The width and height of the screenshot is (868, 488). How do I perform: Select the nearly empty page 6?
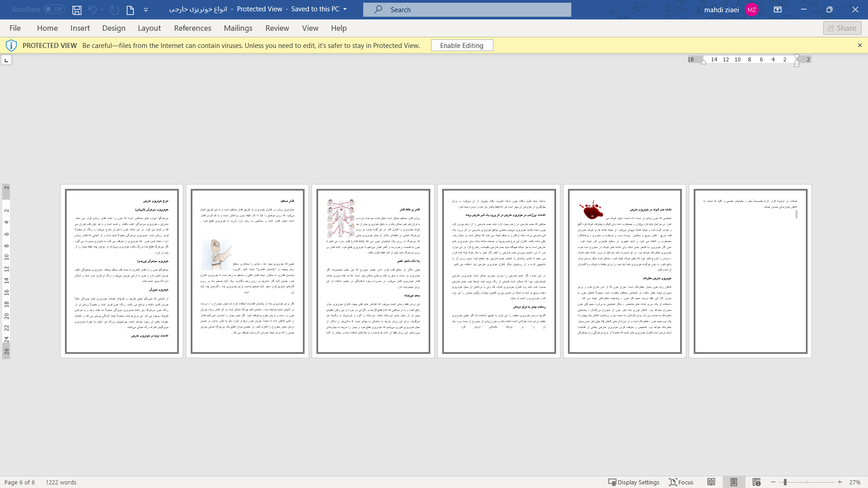[x=750, y=271]
